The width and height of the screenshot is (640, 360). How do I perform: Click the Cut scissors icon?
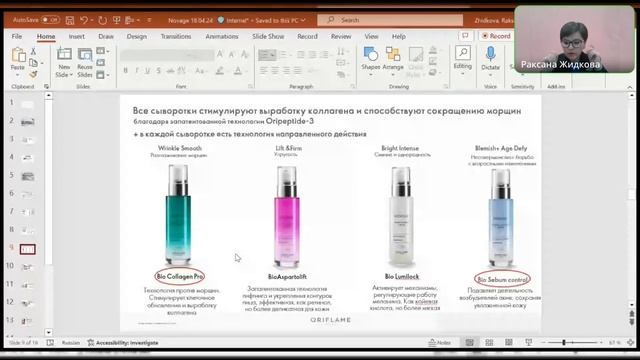[x=33, y=51]
